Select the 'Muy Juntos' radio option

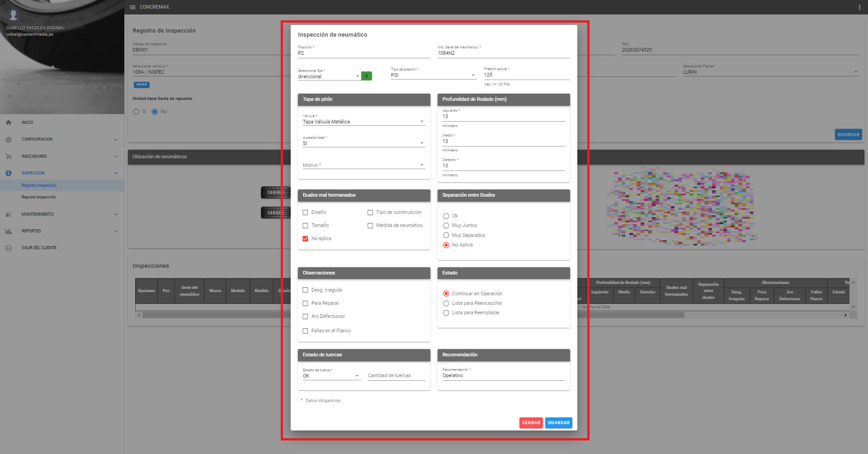[x=446, y=226]
